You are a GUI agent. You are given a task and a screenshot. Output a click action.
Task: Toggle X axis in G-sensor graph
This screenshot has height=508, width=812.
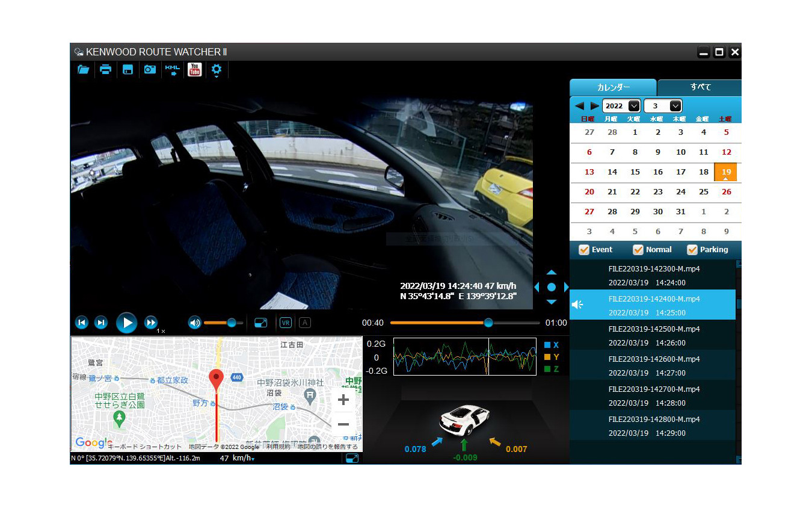[x=551, y=345]
